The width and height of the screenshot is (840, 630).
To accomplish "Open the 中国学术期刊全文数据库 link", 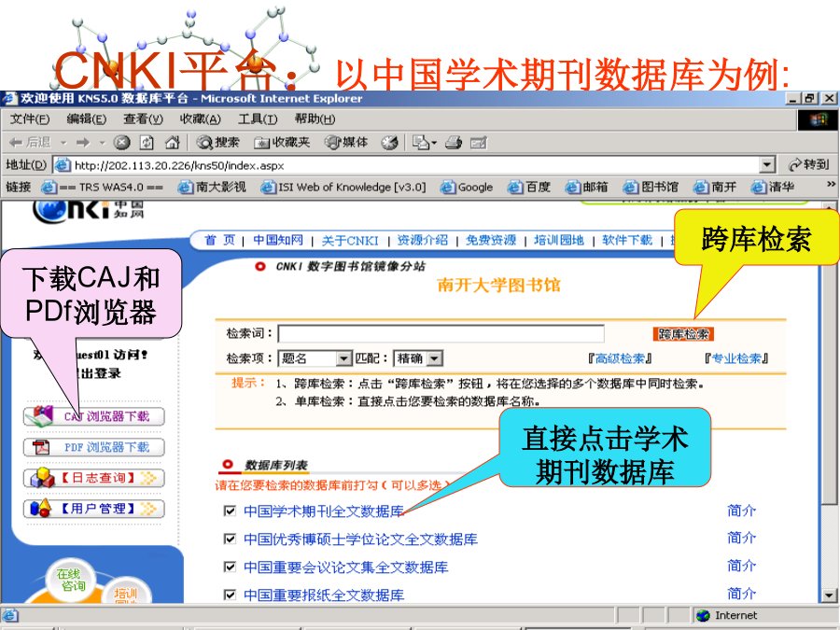I will point(324,511).
